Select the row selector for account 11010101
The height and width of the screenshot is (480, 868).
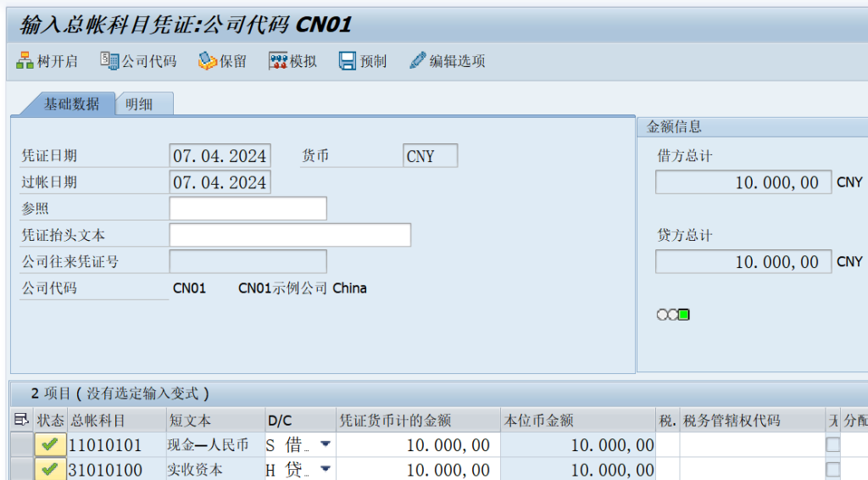(x=22, y=444)
